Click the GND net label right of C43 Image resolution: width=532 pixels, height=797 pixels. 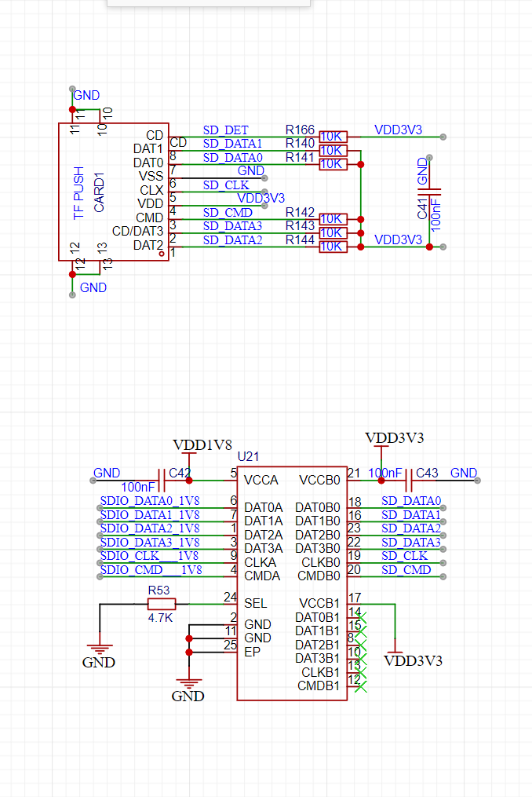[464, 473]
